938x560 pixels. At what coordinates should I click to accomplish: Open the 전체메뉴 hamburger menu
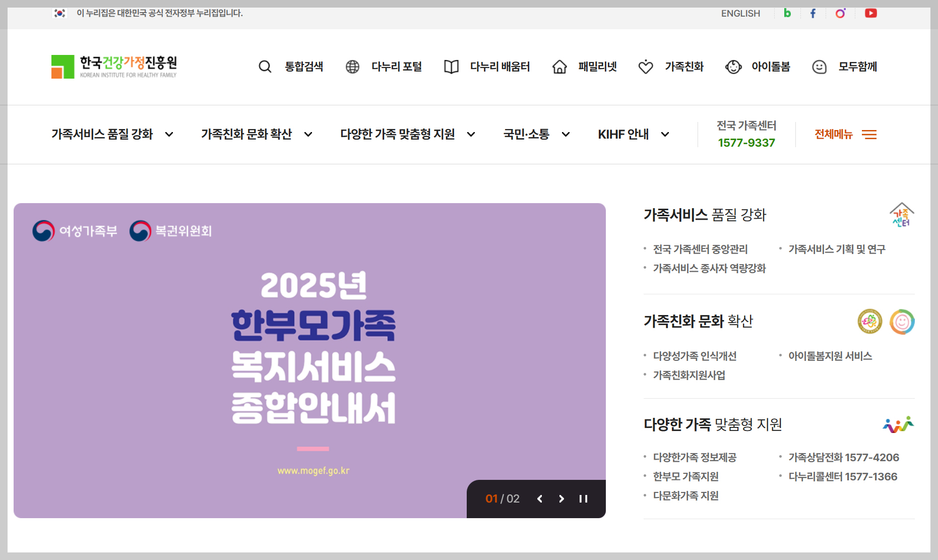pos(869,134)
